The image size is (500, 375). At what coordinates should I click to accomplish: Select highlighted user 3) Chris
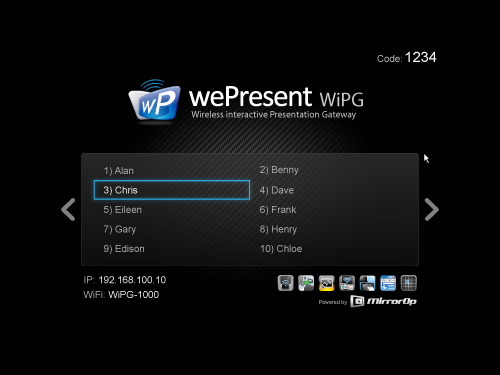tap(172, 190)
